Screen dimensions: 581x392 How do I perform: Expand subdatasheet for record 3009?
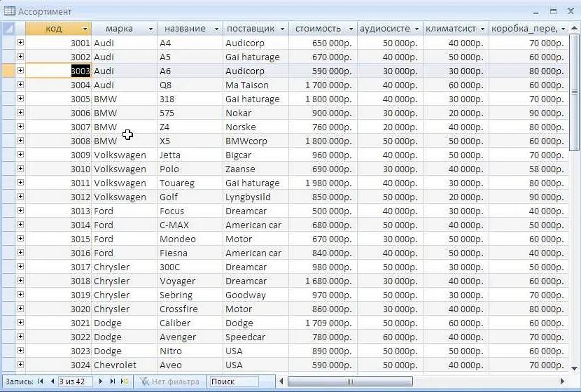[20, 155]
